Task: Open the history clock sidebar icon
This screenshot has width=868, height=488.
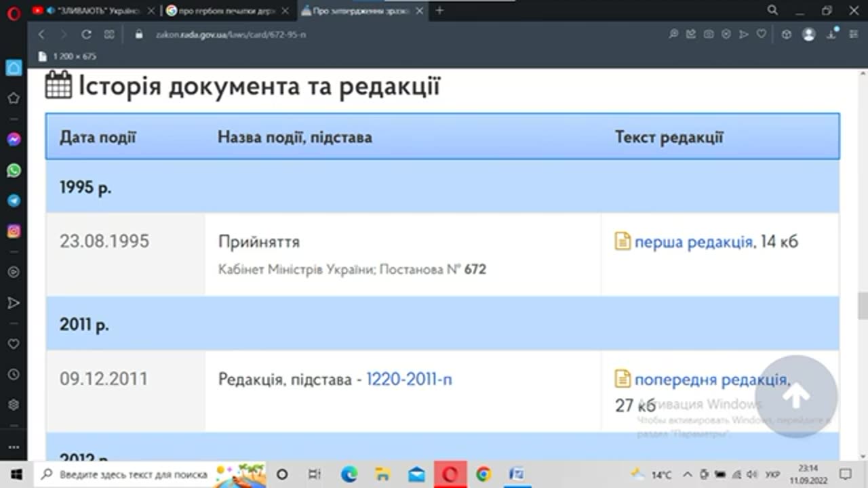Action: 14,374
